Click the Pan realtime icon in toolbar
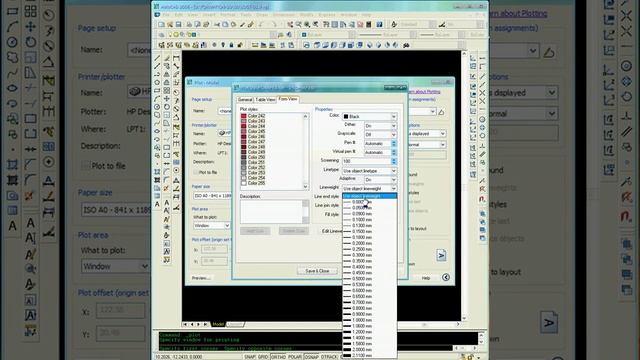Image resolution: width=640 pixels, height=360 pixels. coord(290,25)
